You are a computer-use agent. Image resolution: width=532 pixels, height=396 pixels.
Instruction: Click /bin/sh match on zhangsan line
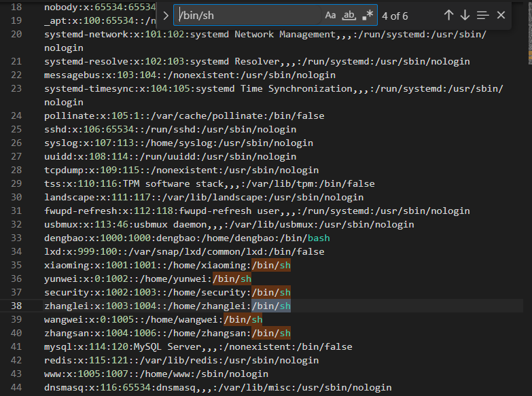(x=270, y=333)
